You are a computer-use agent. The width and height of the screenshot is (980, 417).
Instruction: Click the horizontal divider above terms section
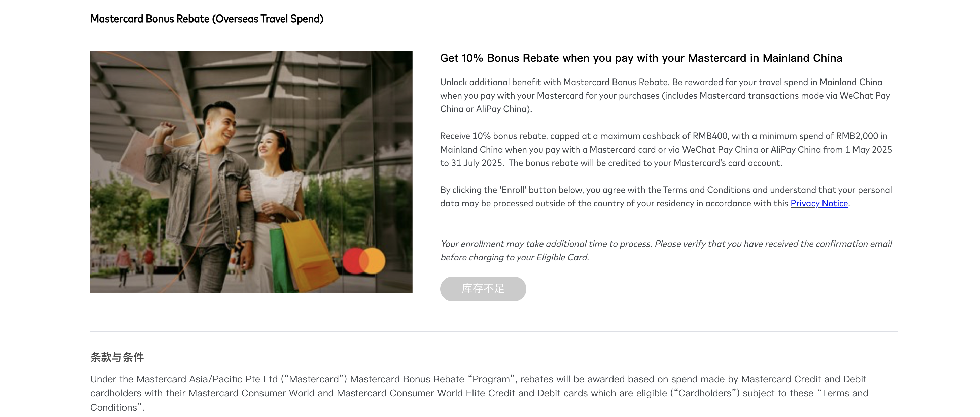point(493,331)
